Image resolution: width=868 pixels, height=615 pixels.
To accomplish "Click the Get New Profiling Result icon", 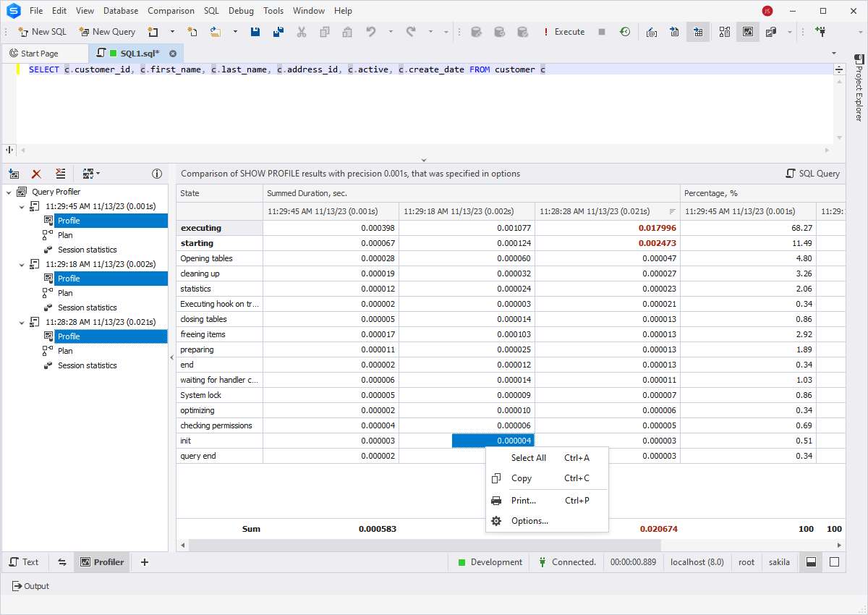I will 14,174.
